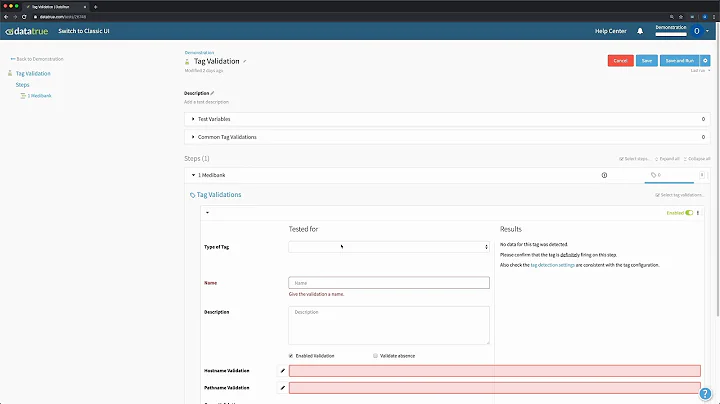
Task: Open Tag Validation in sidebar
Action: (x=33, y=73)
